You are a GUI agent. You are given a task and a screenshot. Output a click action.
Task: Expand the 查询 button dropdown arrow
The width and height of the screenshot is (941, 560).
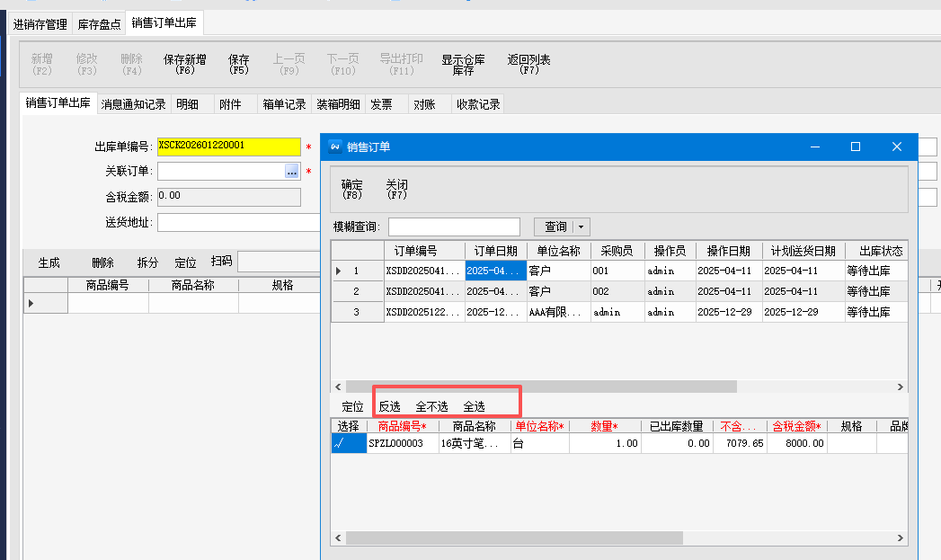(x=581, y=227)
